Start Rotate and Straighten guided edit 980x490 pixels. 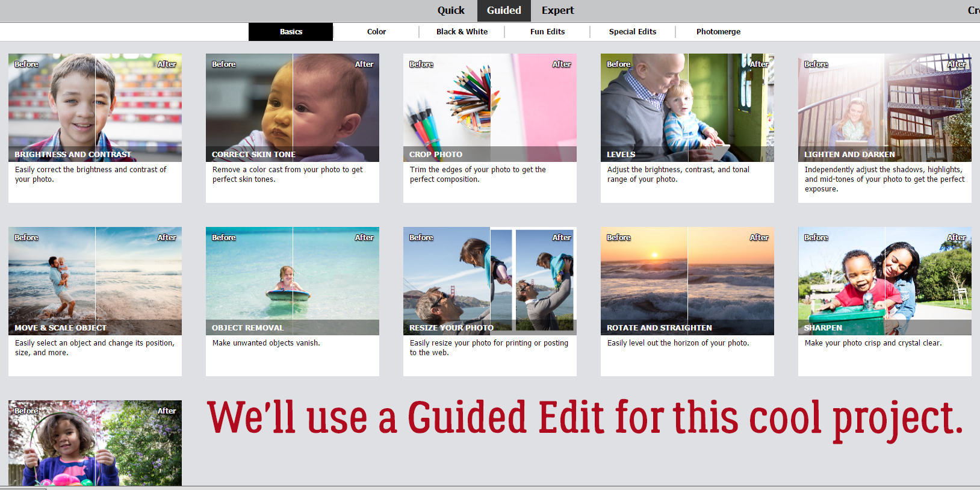coord(687,281)
